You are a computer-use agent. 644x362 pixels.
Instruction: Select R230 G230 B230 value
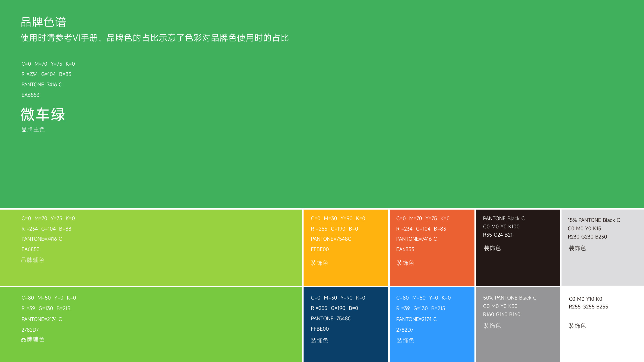pos(587,236)
